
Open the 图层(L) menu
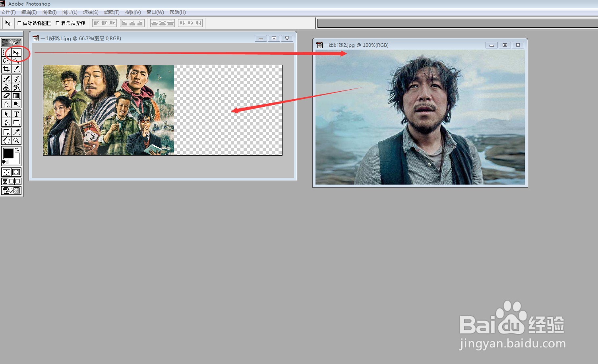[70, 12]
